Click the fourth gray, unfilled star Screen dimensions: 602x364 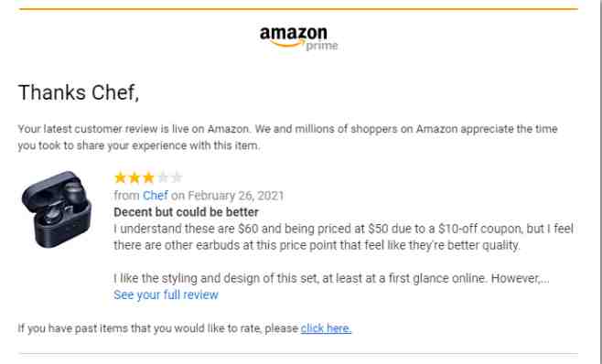pyautogui.click(x=163, y=177)
